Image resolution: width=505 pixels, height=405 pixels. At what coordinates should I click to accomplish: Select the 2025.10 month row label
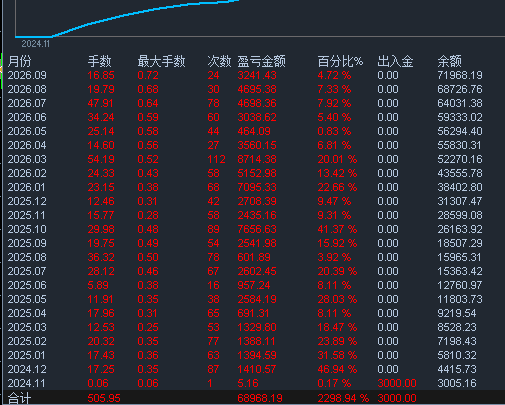pos(27,229)
